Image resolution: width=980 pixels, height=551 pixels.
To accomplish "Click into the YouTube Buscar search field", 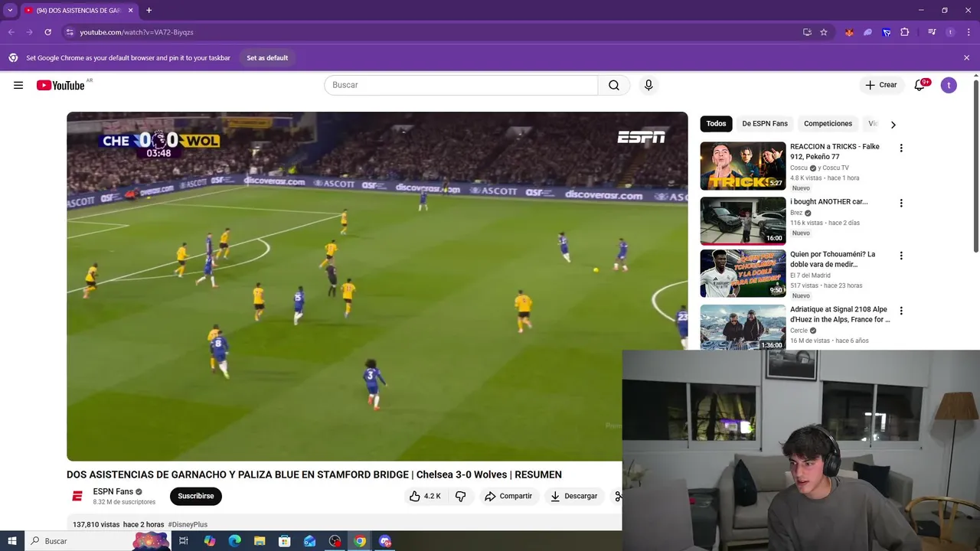I will 461,85.
